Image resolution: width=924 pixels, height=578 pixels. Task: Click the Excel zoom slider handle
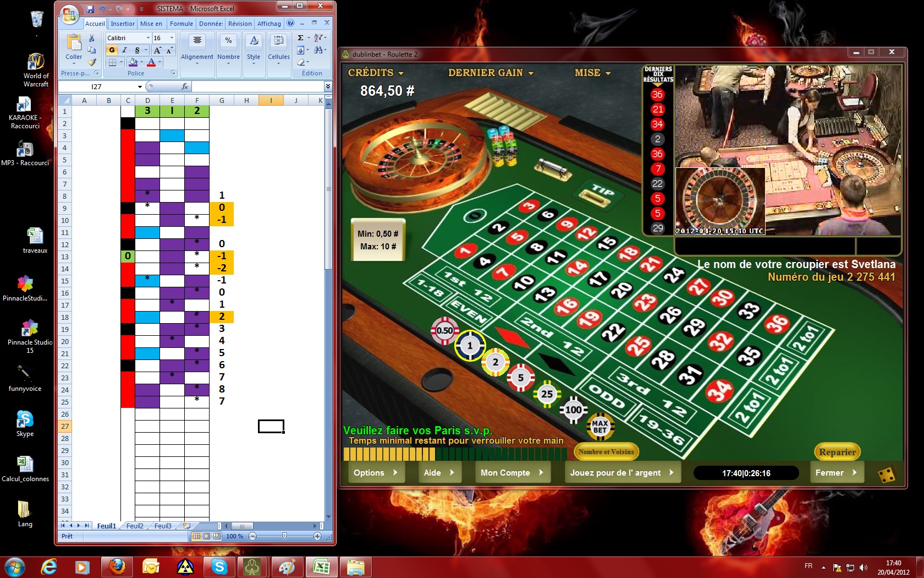284,536
